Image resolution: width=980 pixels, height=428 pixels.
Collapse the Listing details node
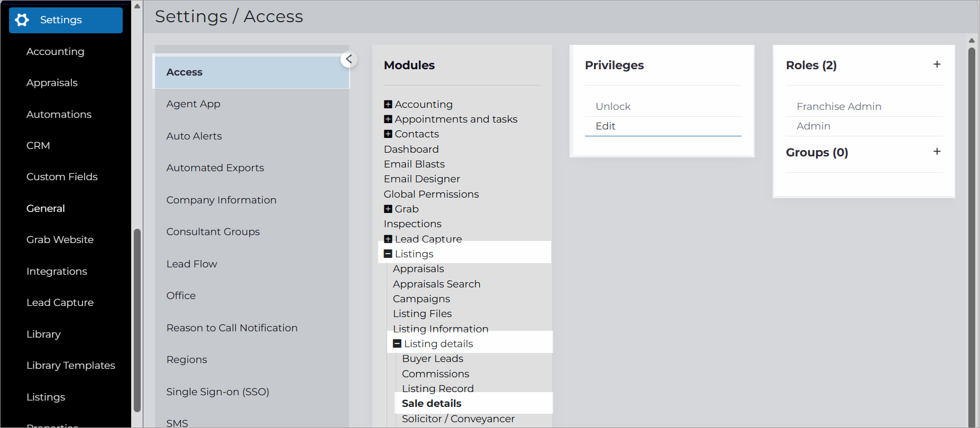pyautogui.click(x=397, y=344)
